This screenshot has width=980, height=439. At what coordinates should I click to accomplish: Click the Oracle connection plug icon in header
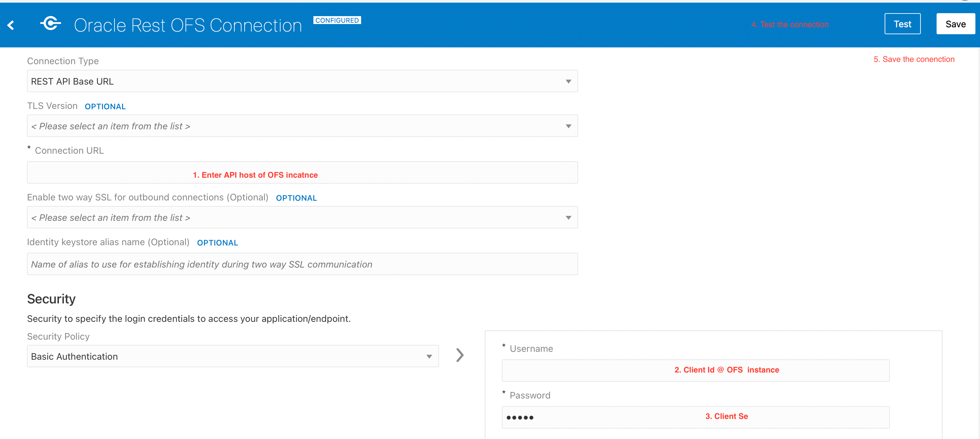click(51, 24)
